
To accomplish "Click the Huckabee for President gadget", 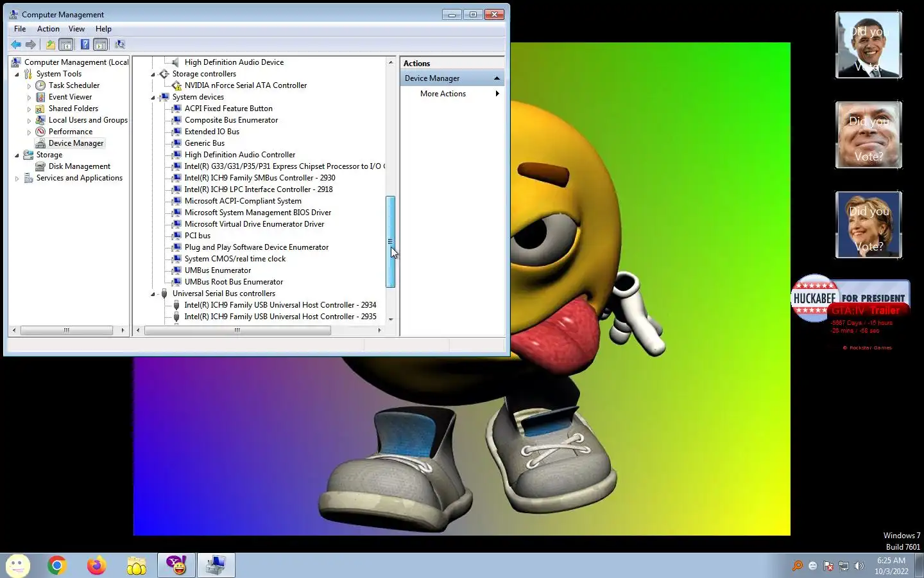I will [850, 299].
